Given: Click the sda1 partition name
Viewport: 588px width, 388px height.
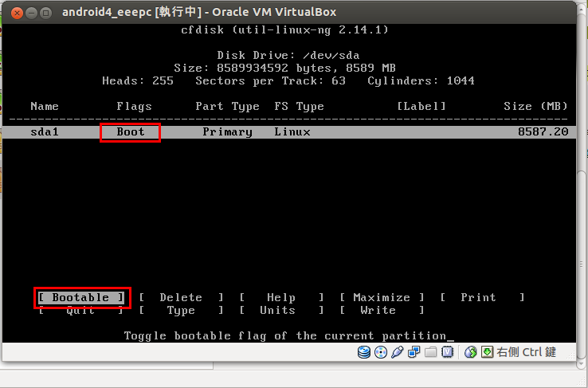Looking at the screenshot, I should pyautogui.click(x=45, y=132).
